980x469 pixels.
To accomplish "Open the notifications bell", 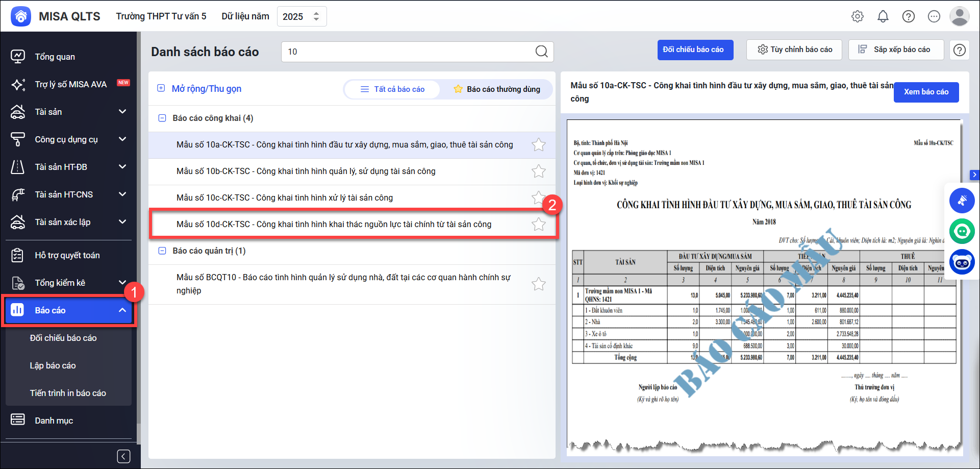I will [883, 16].
